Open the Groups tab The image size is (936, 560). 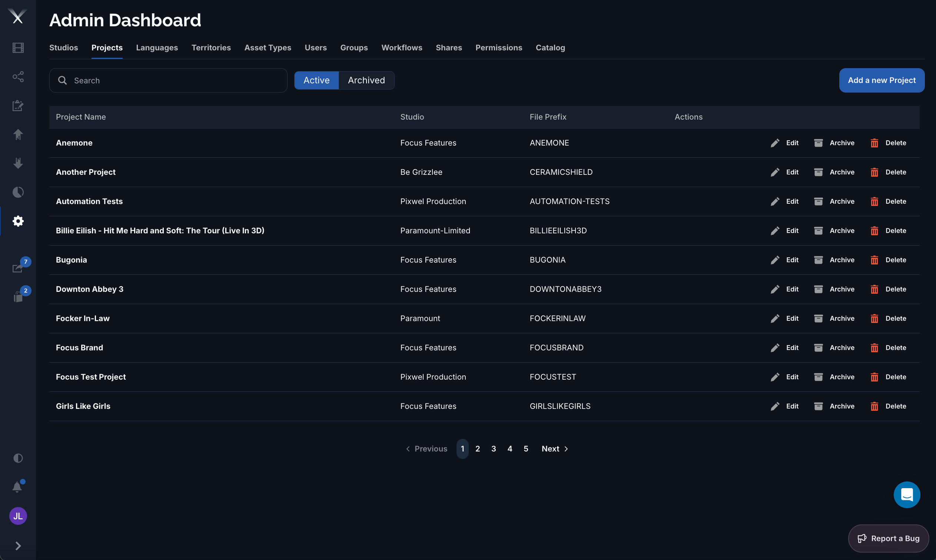coord(354,47)
